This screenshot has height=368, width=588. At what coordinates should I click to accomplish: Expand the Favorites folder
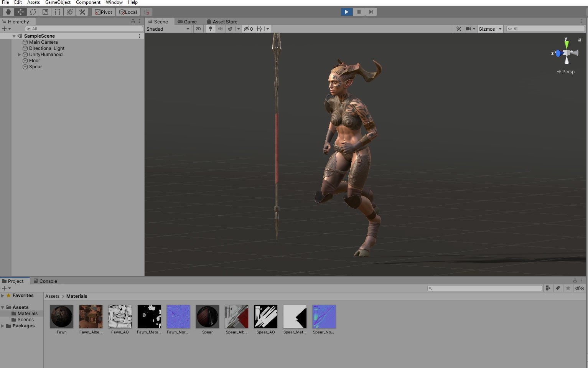coord(3,295)
